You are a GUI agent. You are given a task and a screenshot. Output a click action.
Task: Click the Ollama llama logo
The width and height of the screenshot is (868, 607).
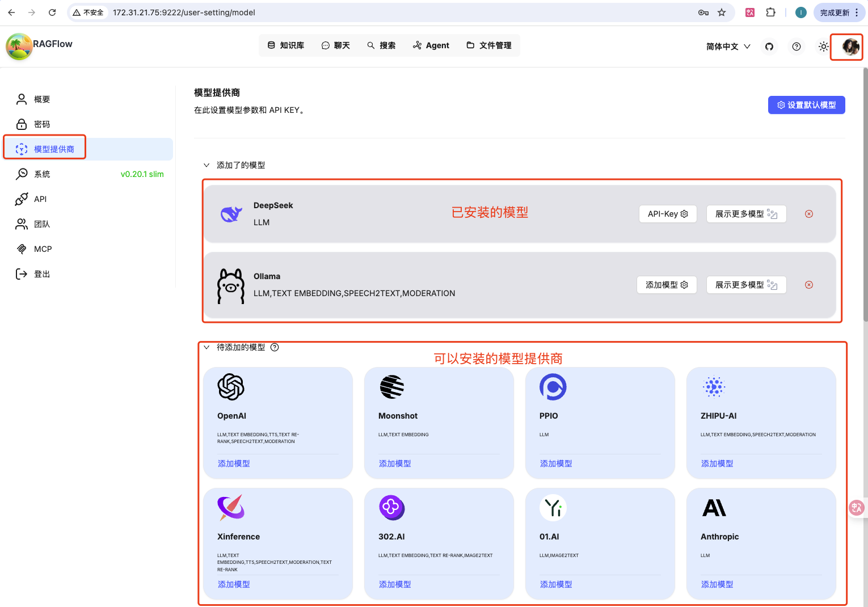point(231,286)
